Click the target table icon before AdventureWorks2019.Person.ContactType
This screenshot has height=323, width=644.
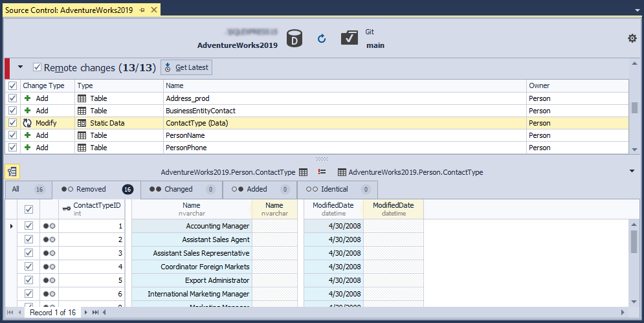[342, 172]
